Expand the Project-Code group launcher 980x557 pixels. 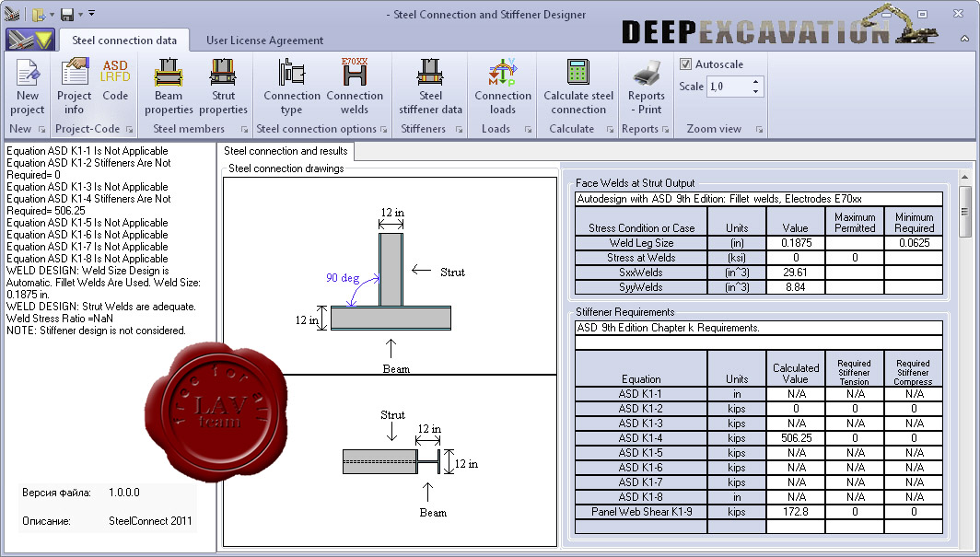pos(129,129)
